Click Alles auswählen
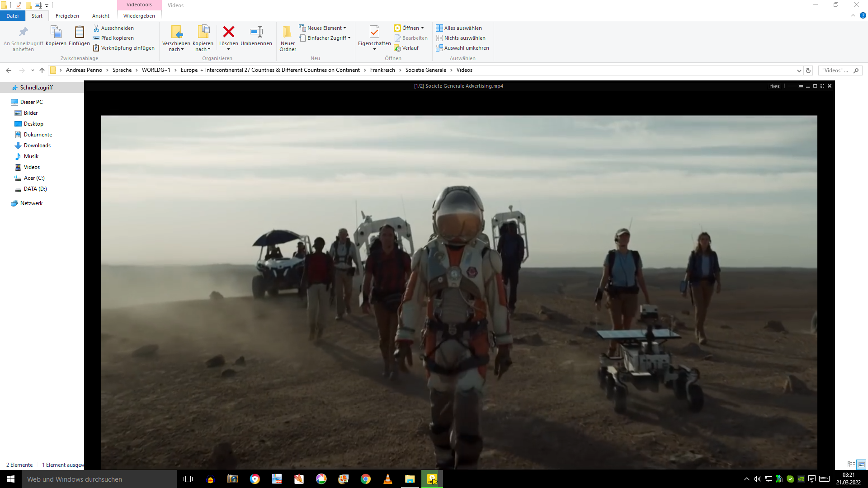Viewport: 868px width, 488px height. 459,28
